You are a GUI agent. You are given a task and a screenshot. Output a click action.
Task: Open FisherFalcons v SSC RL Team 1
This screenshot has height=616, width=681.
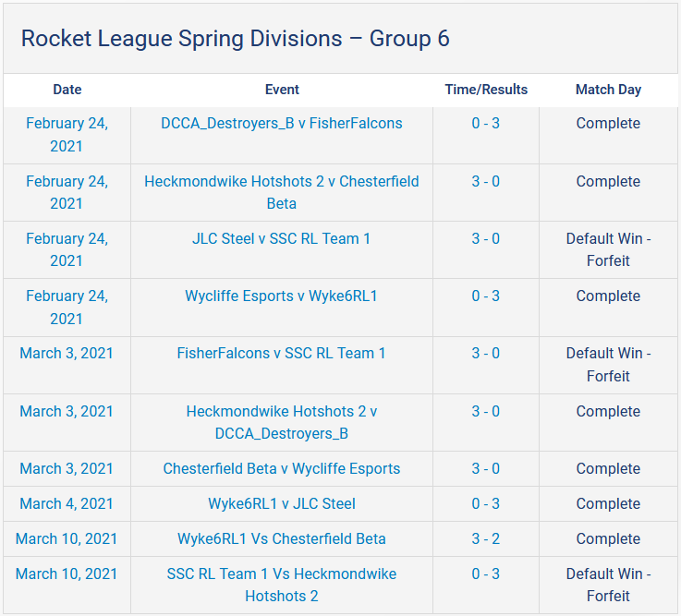(281, 354)
